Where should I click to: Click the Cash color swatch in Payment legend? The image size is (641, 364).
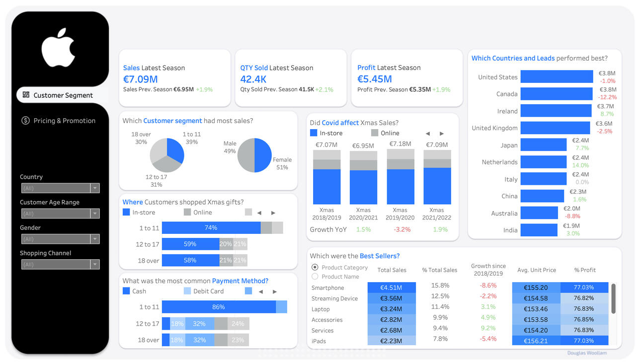(x=126, y=291)
